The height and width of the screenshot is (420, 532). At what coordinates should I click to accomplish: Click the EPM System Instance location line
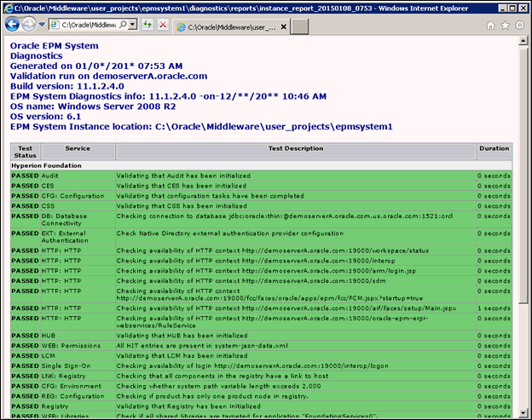[x=201, y=127]
